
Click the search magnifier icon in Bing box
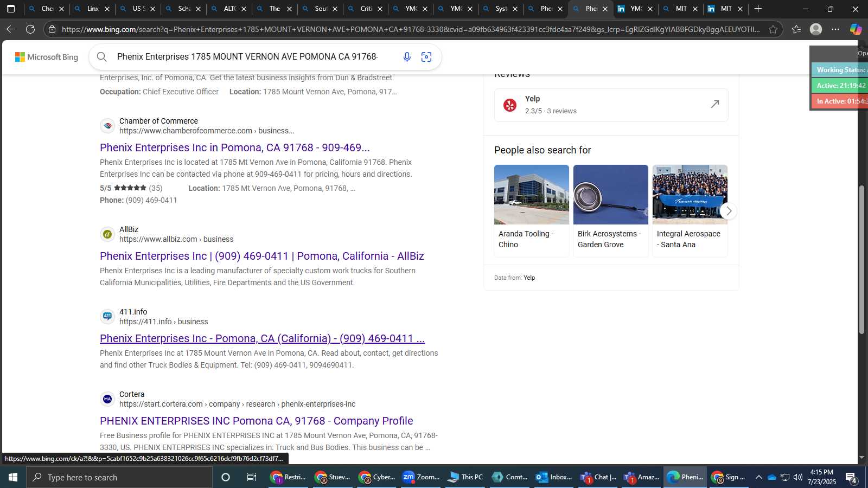102,56
